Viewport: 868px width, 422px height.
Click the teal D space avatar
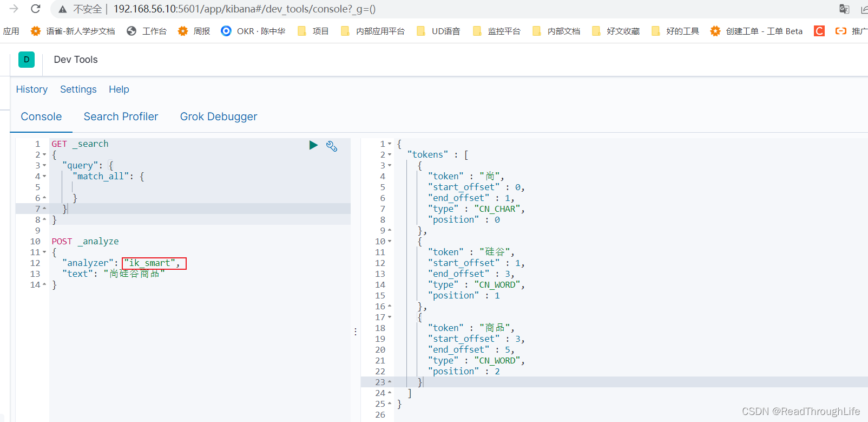point(27,60)
